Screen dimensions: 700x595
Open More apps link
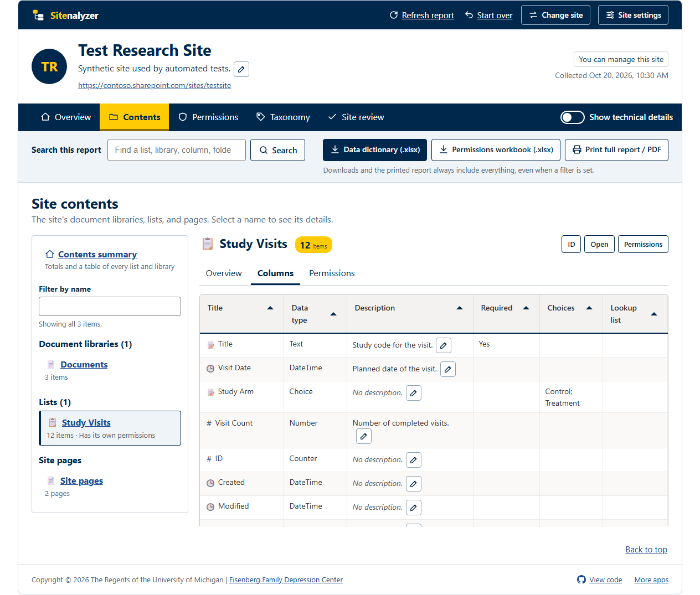[651, 580]
